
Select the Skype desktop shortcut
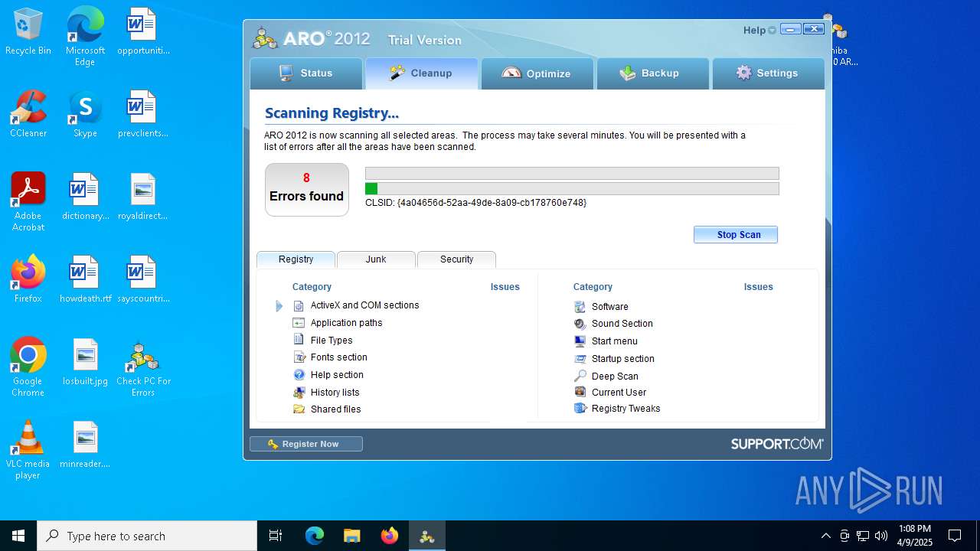click(85, 115)
